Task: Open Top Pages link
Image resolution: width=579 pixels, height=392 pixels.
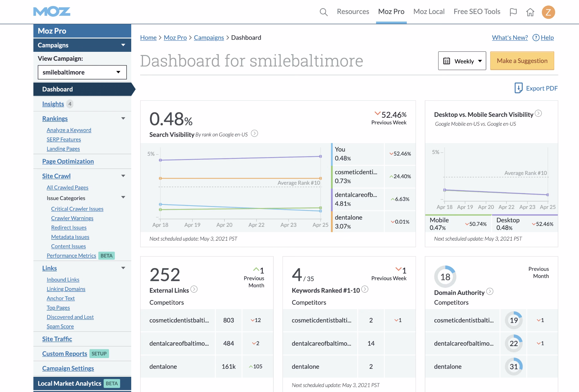Action: 58,308
